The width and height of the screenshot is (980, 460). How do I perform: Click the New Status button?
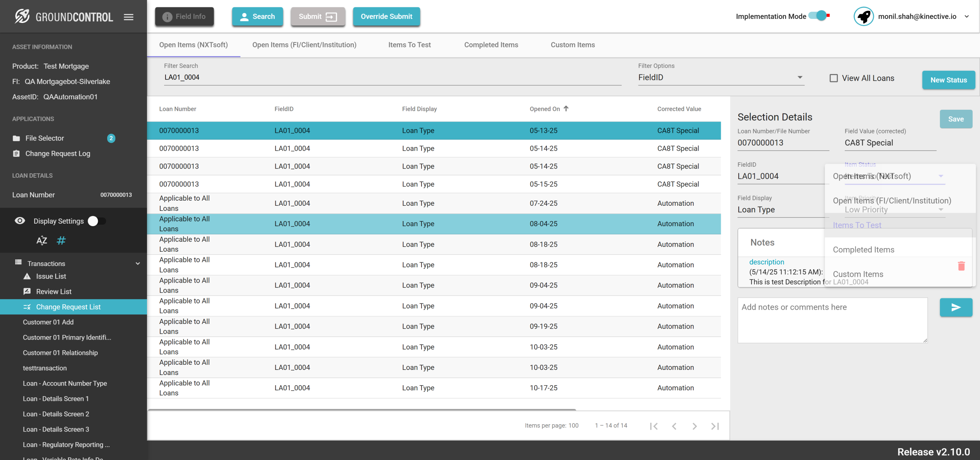[x=948, y=80]
